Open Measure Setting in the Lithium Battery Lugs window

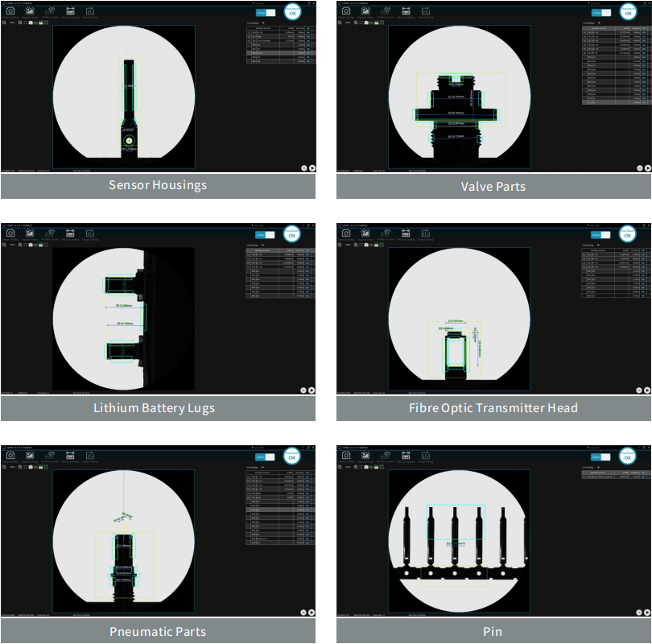[70, 235]
